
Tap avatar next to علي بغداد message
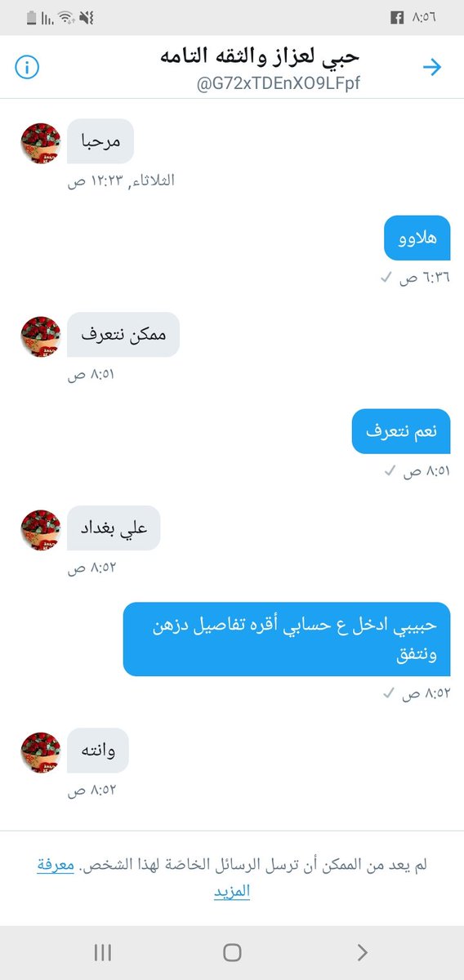pos(41,530)
